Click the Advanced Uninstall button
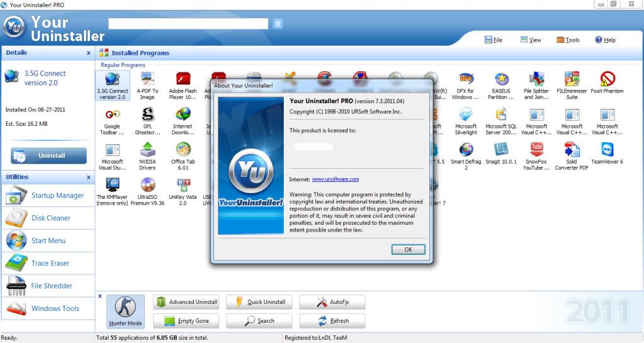Viewport: 644px width, 343px height. (x=186, y=302)
